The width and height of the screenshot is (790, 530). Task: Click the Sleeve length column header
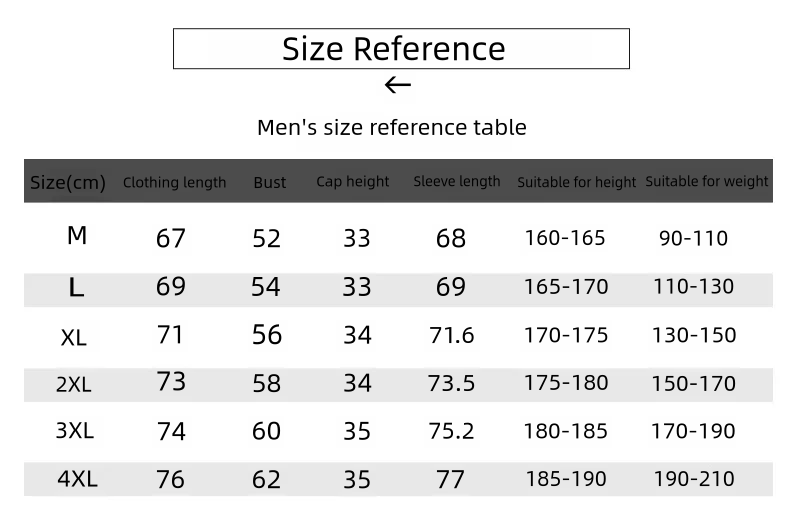click(457, 181)
